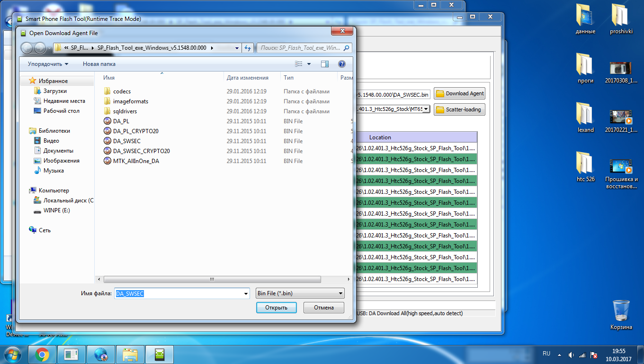644x364 pixels.
Task: Open Chrome from the taskbar
Action: tap(42, 354)
